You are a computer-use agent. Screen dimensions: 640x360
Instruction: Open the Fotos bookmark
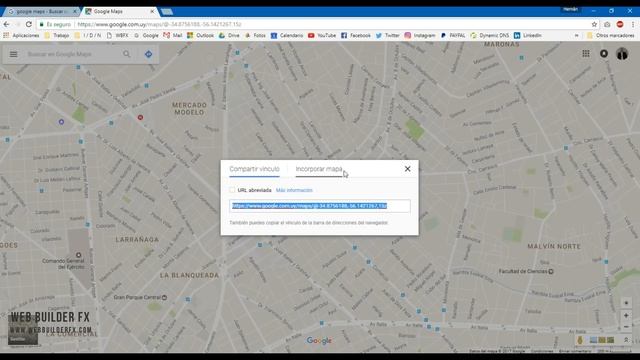pos(255,36)
